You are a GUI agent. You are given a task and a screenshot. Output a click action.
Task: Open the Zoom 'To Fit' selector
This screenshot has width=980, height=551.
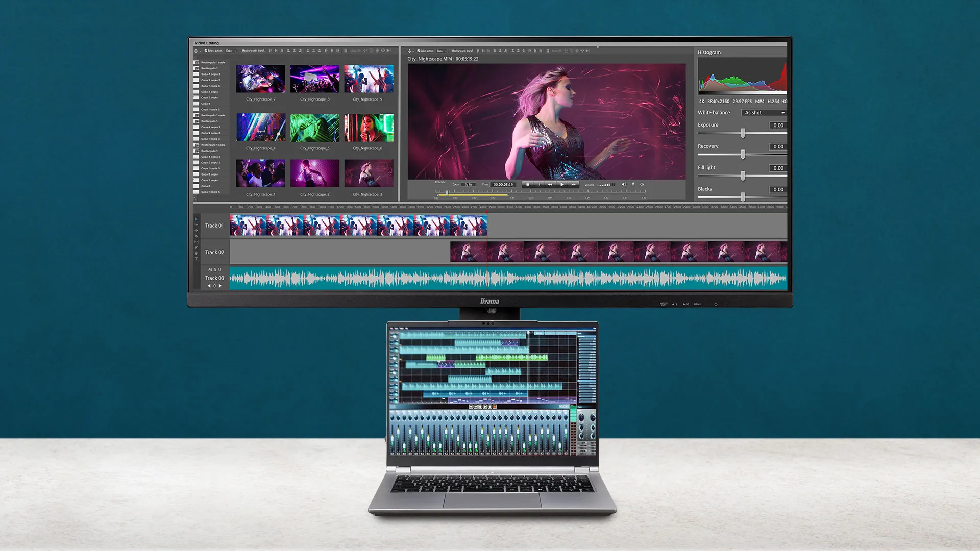coord(469,185)
